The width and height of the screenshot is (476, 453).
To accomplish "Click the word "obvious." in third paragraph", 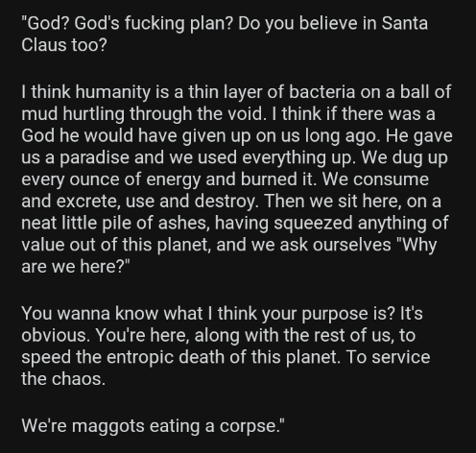I will pos(56,335).
